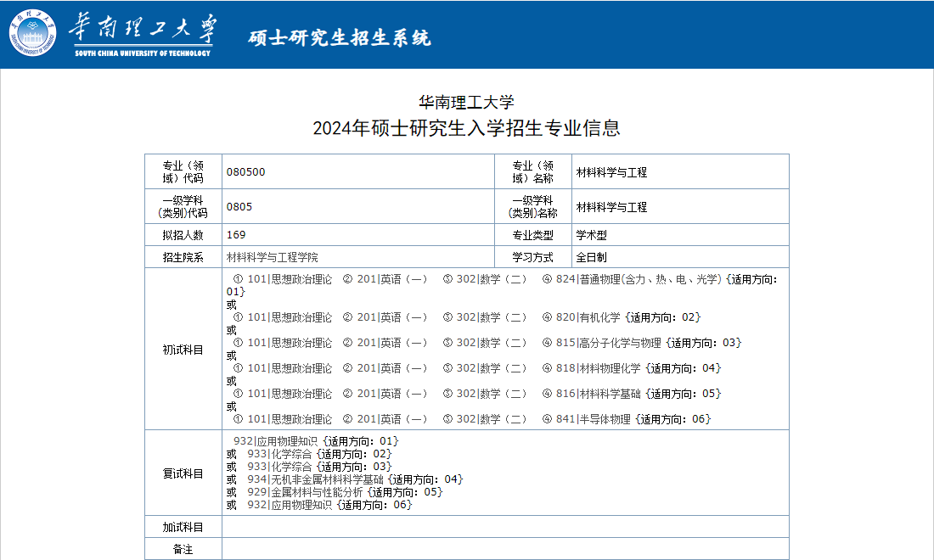Image resolution: width=934 pixels, height=560 pixels.
Task: Click 933|化学综合 for 适用方向 03
Action: 279,467
